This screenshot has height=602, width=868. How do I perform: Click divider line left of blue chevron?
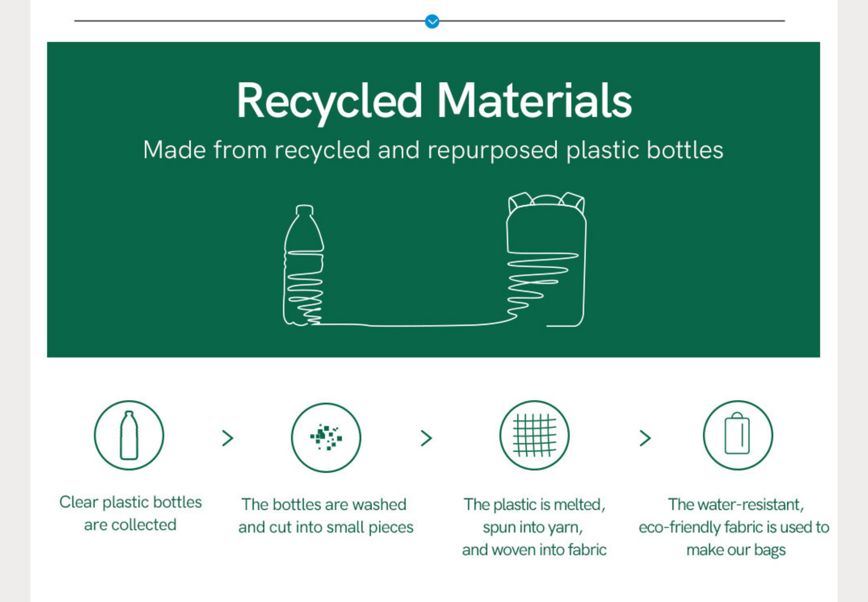point(249,21)
